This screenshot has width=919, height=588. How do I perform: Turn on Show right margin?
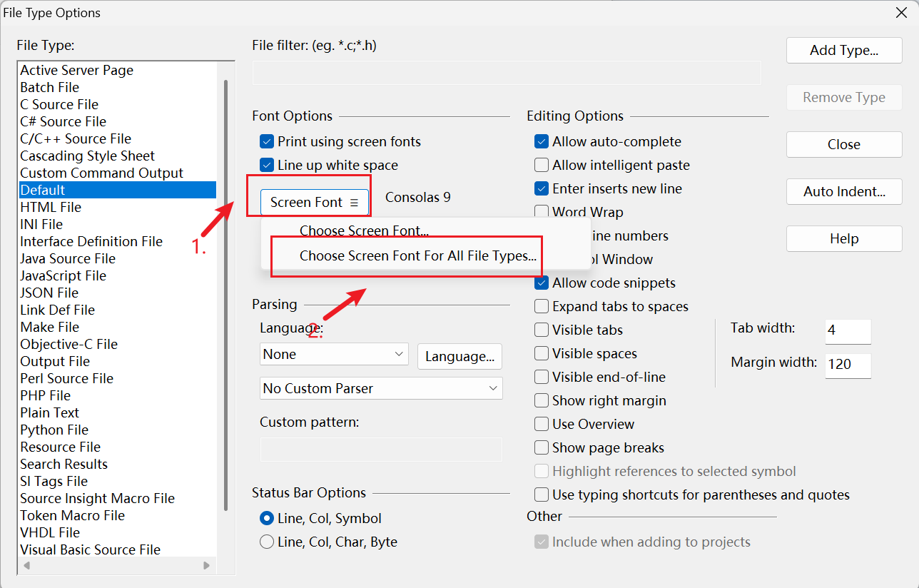(x=542, y=400)
